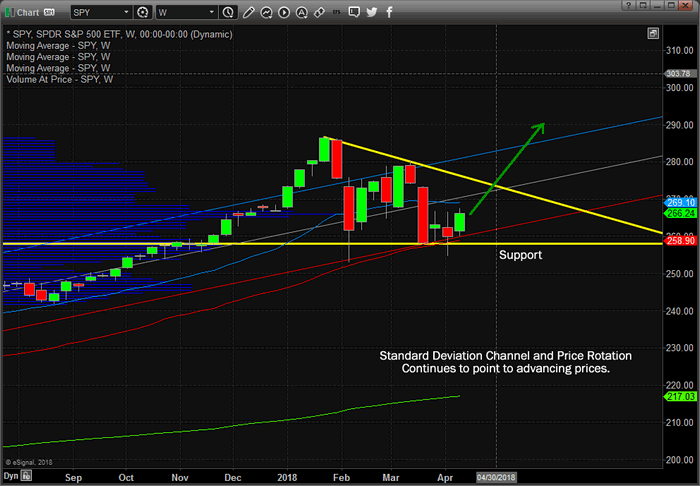700x486 pixels.
Task: Click the 200.00 price axis label
Action: coord(679,460)
